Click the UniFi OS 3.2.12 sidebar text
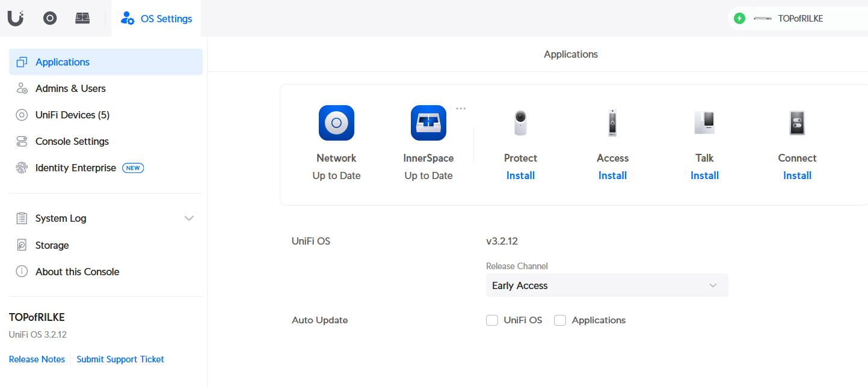 point(37,335)
